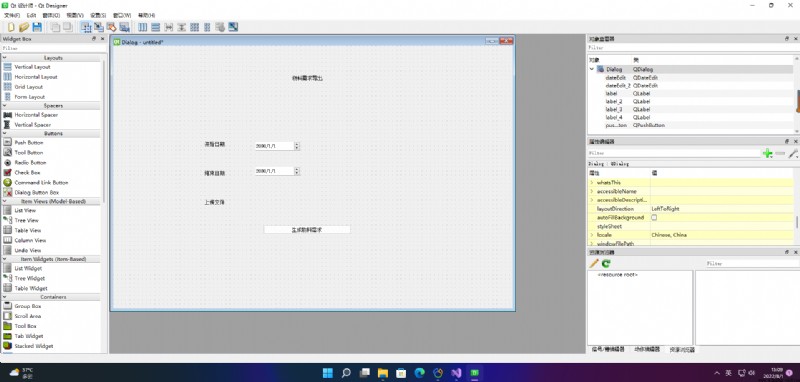The image size is (800, 382).
Task: Open the Windows Start menu
Action: click(x=328, y=373)
